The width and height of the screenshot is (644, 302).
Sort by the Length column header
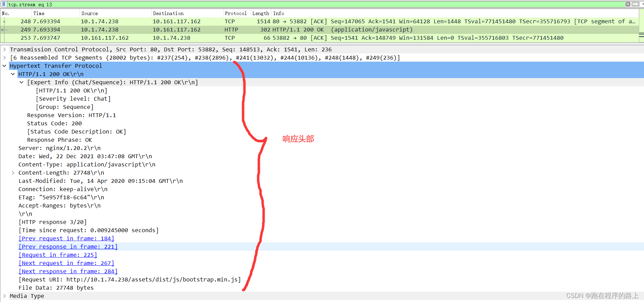pyautogui.click(x=261, y=13)
